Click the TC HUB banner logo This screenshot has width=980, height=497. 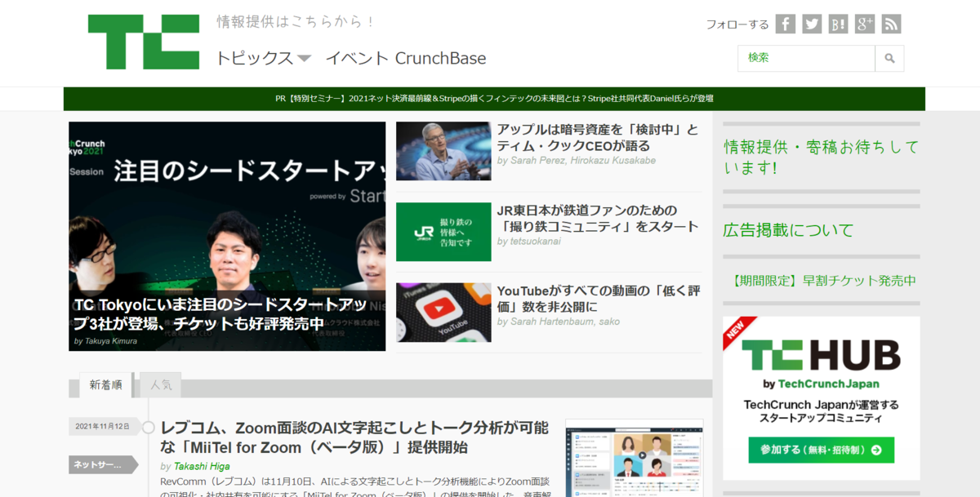(x=821, y=356)
